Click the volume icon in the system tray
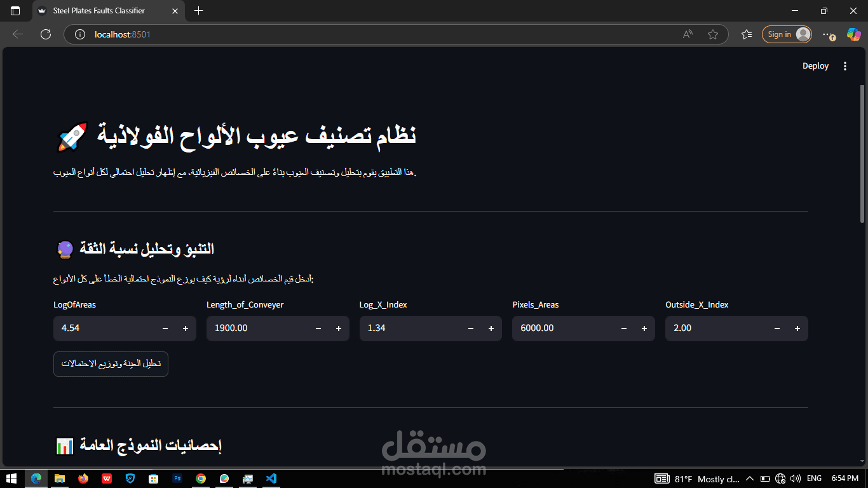Screen dimensions: 868x488 coord(796,478)
